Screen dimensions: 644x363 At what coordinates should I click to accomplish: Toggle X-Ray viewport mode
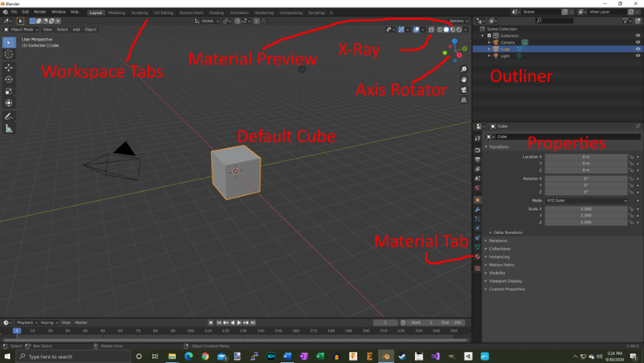point(431,30)
